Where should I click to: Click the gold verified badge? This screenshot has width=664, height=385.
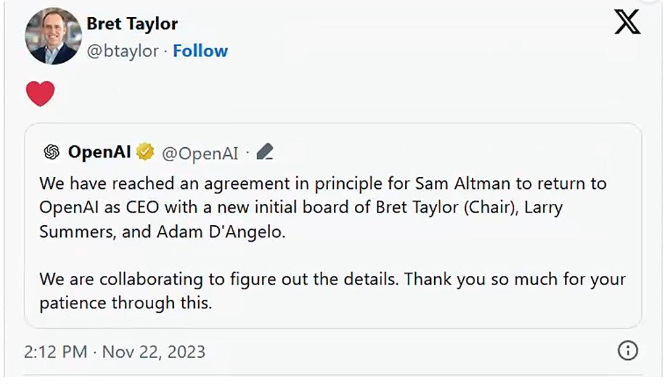145,152
